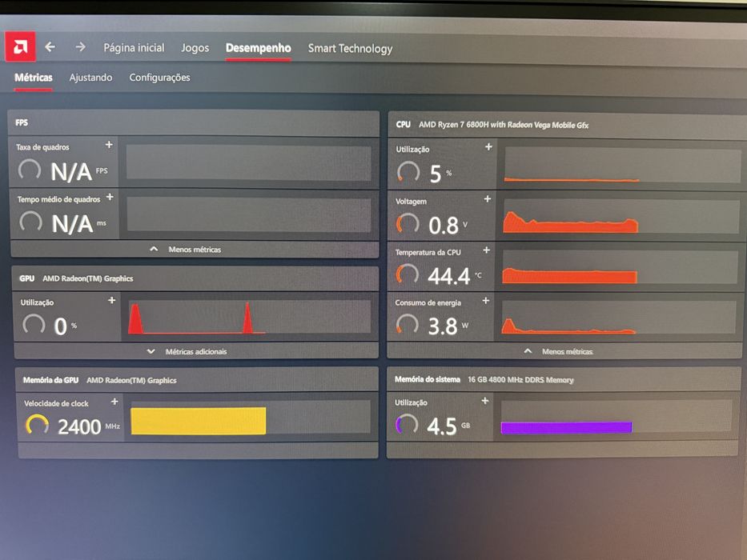Click the purple memory usage gauge
Image resolution: width=747 pixels, height=560 pixels.
pyautogui.click(x=407, y=424)
